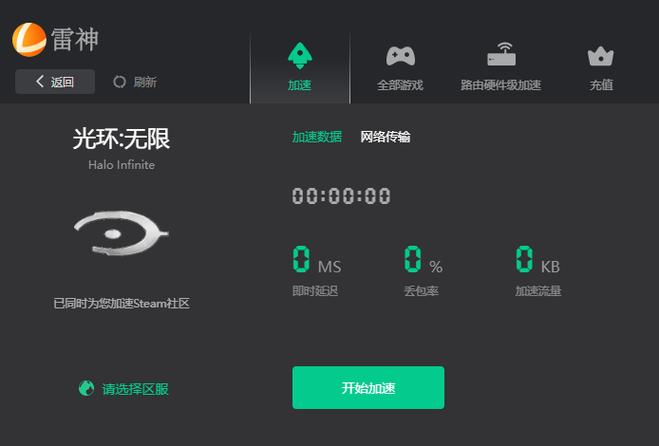This screenshot has height=446, width=659.
Task: Click the 雷神 brand name text
Action: pyautogui.click(x=75, y=39)
